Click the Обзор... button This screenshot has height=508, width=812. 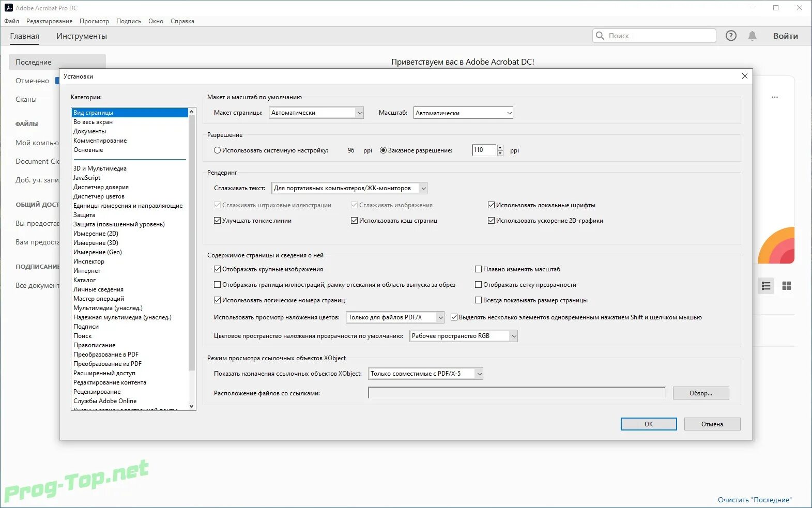coord(701,393)
